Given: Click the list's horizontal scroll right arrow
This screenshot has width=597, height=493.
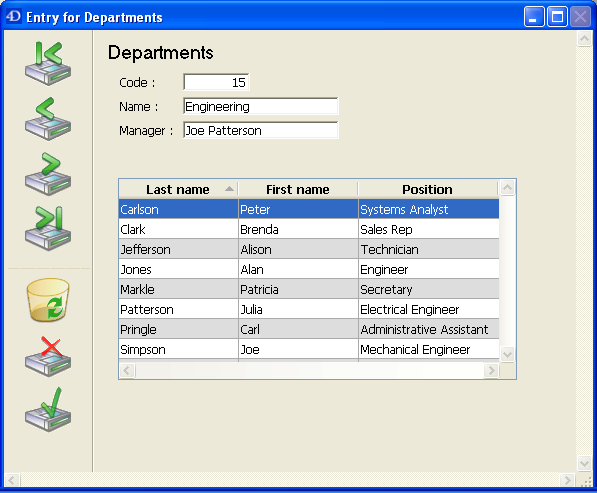Looking at the screenshot, I should [x=491, y=370].
